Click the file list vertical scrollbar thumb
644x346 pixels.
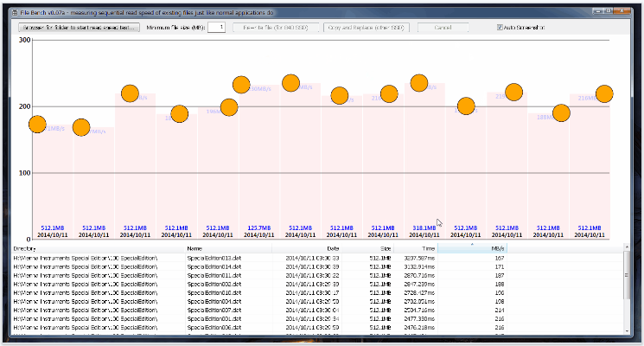coord(627,275)
